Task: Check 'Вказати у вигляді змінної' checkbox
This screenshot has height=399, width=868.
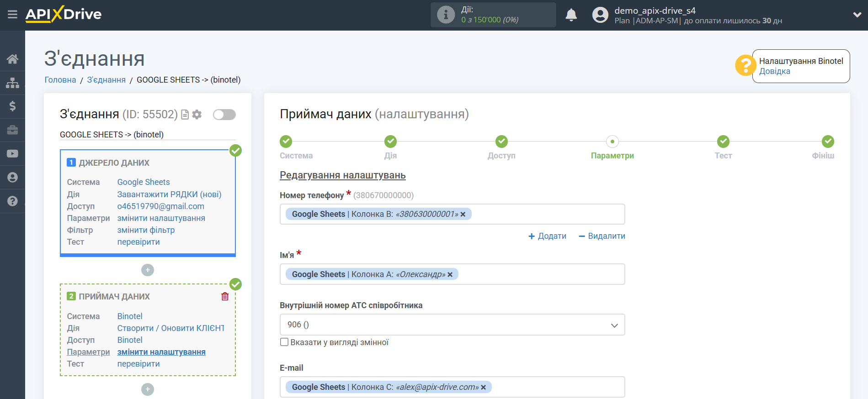Action: point(284,342)
